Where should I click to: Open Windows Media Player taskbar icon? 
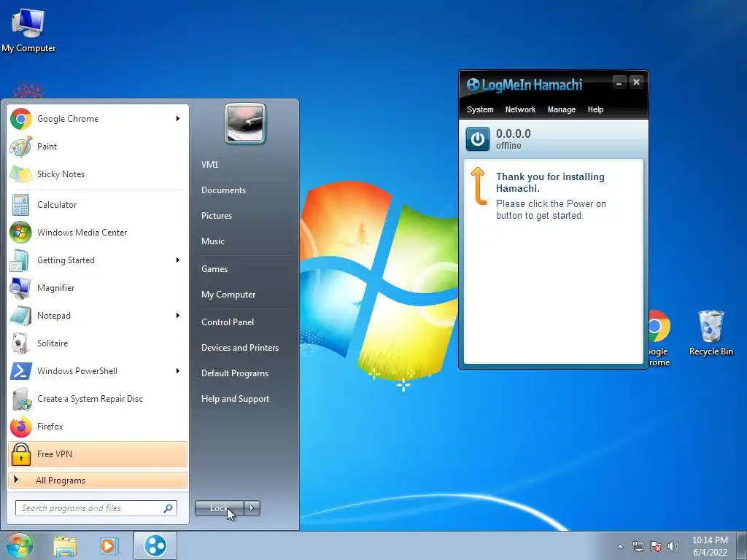click(109, 546)
